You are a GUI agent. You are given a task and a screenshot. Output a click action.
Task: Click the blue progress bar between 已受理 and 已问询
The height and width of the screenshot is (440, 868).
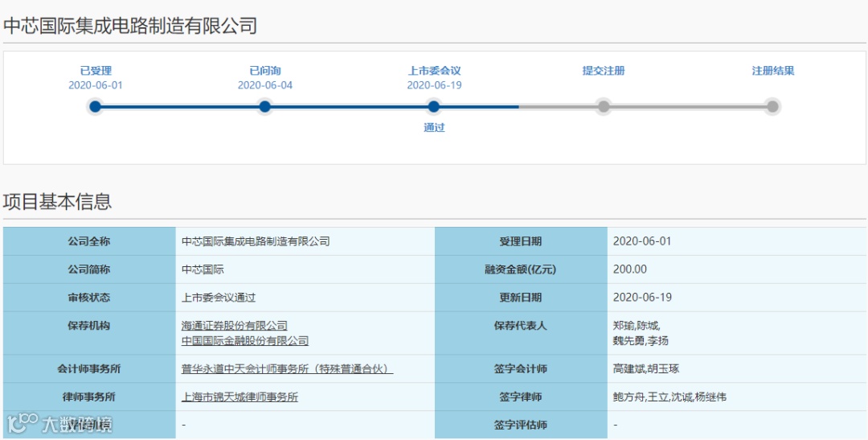[x=180, y=106]
